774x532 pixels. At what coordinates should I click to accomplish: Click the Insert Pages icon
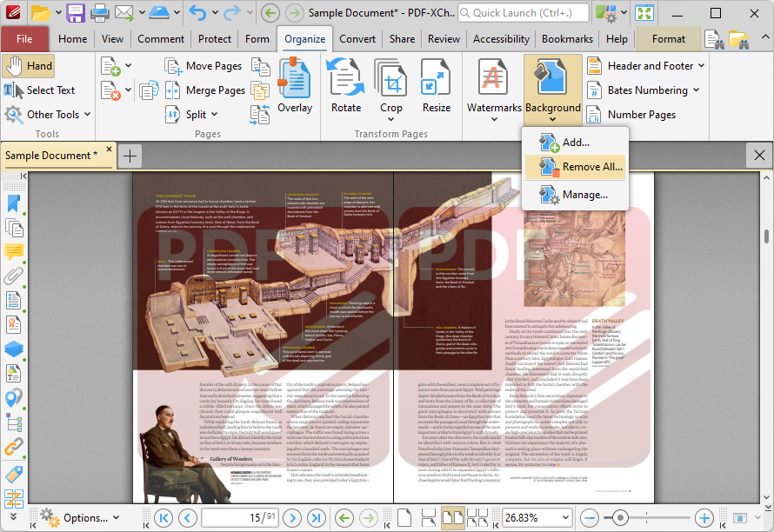point(110,66)
